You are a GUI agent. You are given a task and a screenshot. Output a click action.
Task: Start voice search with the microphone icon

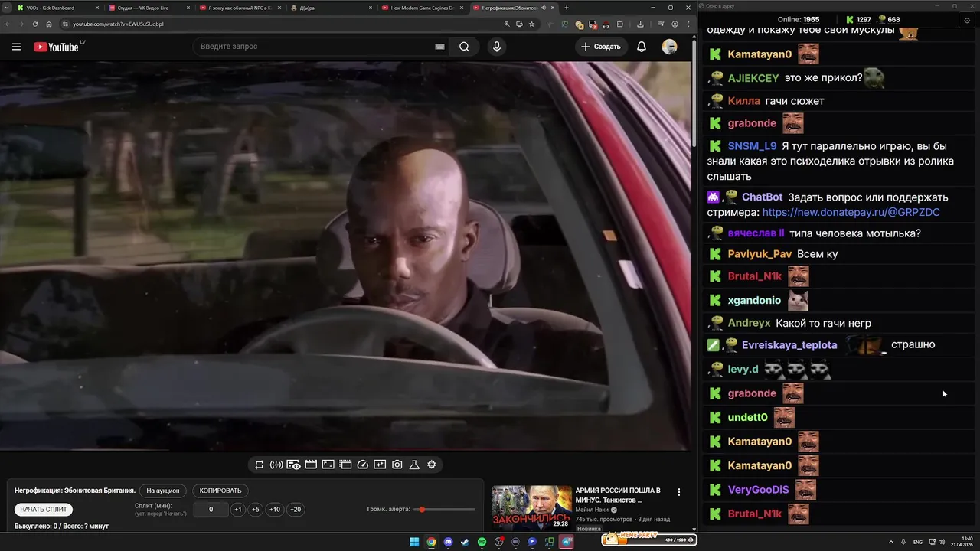click(497, 47)
